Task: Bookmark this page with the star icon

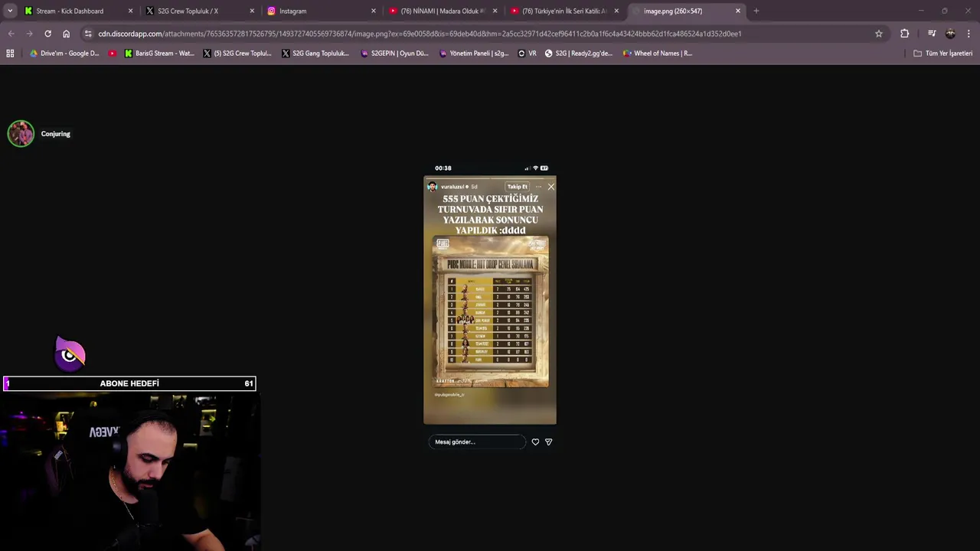Action: coord(879,34)
